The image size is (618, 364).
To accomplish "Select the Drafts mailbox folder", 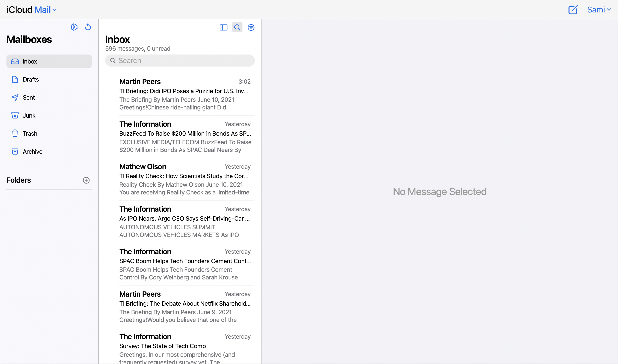I will (30, 79).
